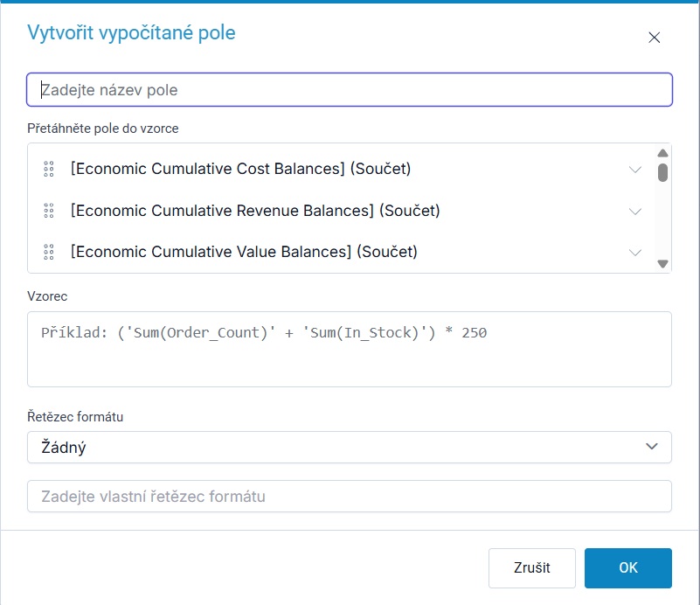
Task: Click drag handle for Economic Cumulative Cost Balances
Action: coord(49,170)
